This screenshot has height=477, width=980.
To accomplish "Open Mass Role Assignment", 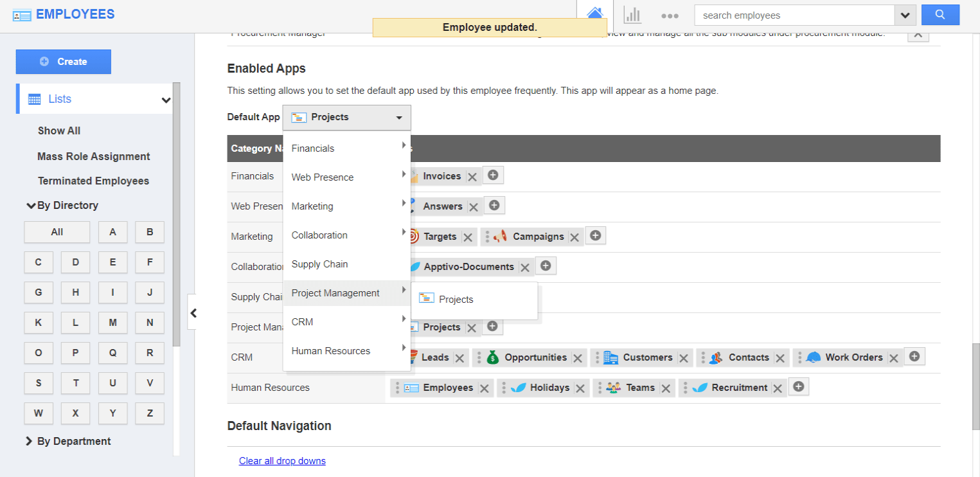I will click(94, 156).
